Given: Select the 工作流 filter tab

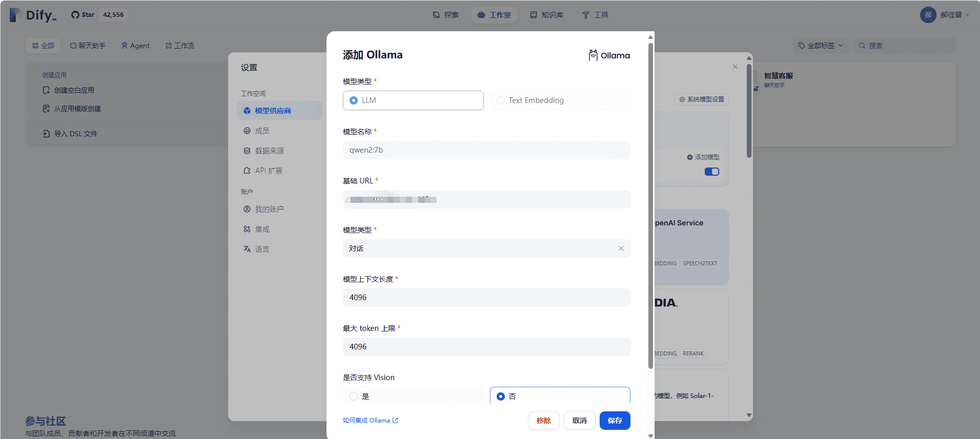Looking at the screenshot, I should [179, 46].
